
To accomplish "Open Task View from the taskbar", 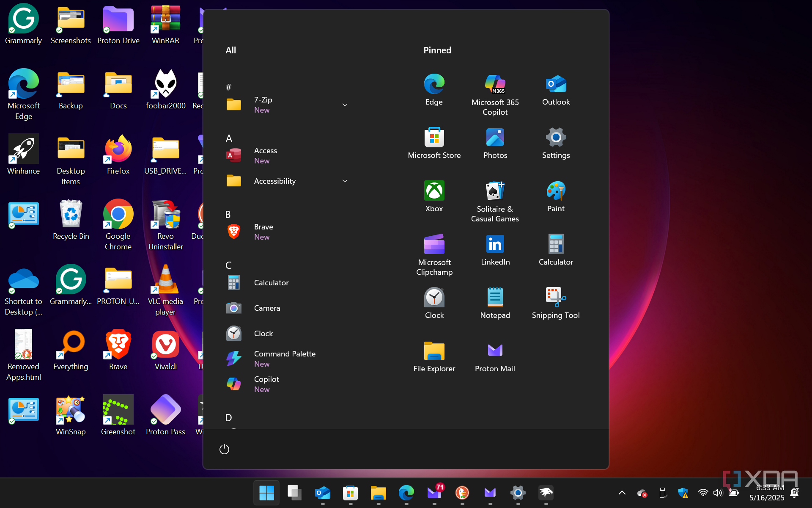I will 294,493.
